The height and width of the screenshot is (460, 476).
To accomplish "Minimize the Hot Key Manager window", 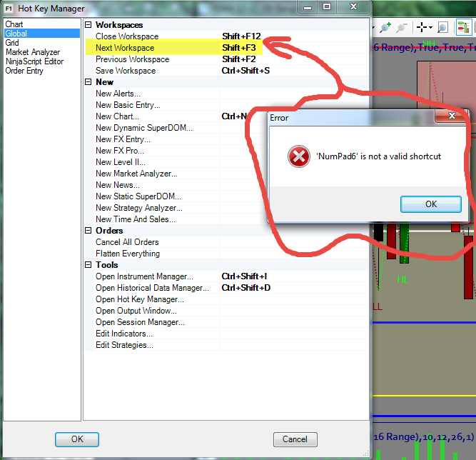I will tap(308, 6).
